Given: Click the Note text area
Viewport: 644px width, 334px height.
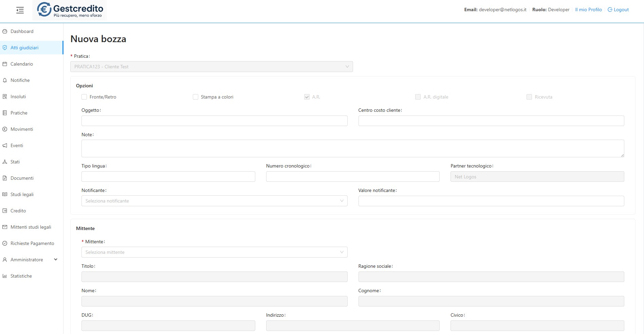Looking at the screenshot, I should point(353,148).
